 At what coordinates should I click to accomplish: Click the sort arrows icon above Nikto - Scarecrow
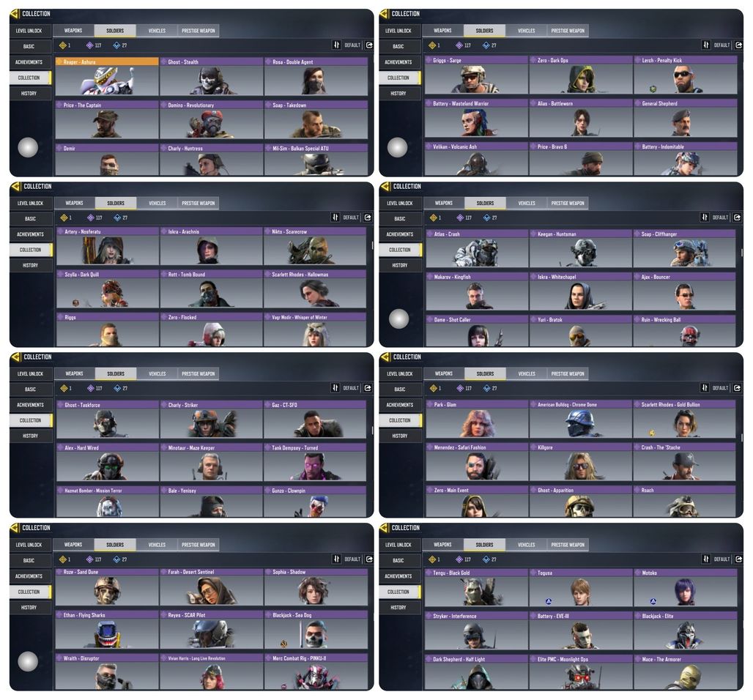click(x=335, y=217)
